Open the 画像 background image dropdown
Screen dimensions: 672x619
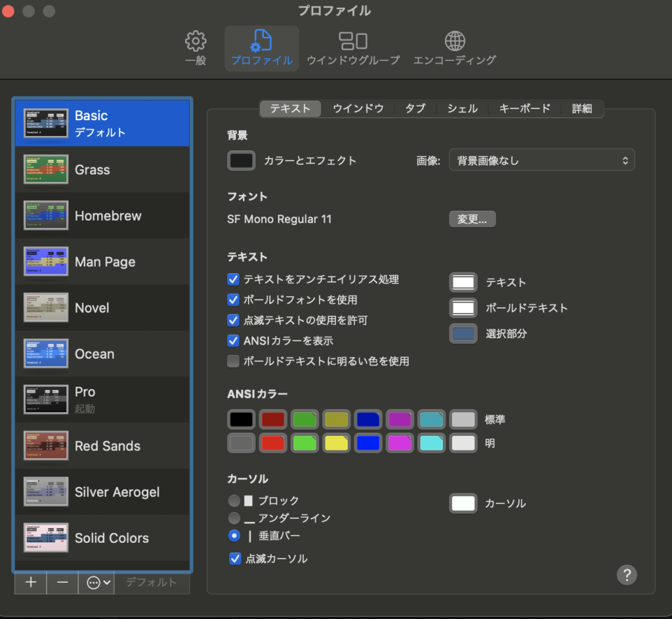point(541,160)
